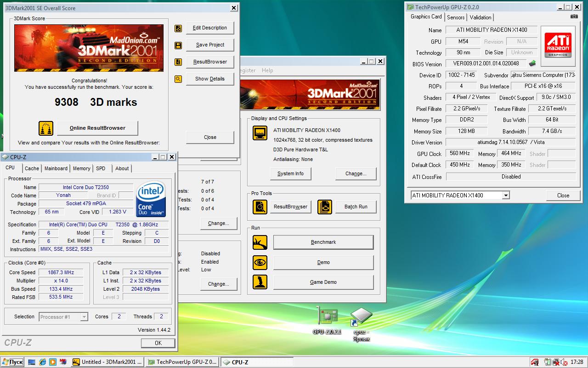
Task: Click the Game Demo joystick icon
Action: click(260, 282)
